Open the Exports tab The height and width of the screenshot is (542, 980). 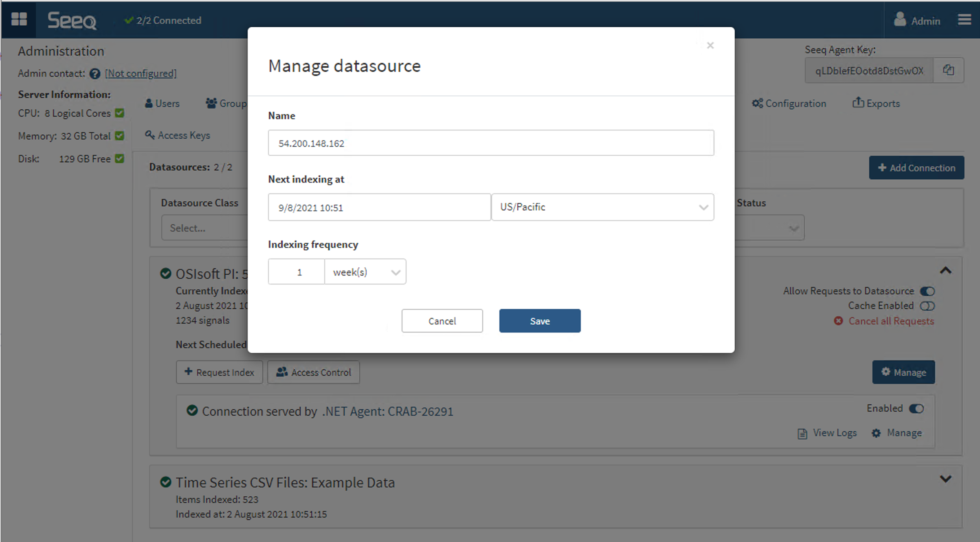(x=876, y=104)
